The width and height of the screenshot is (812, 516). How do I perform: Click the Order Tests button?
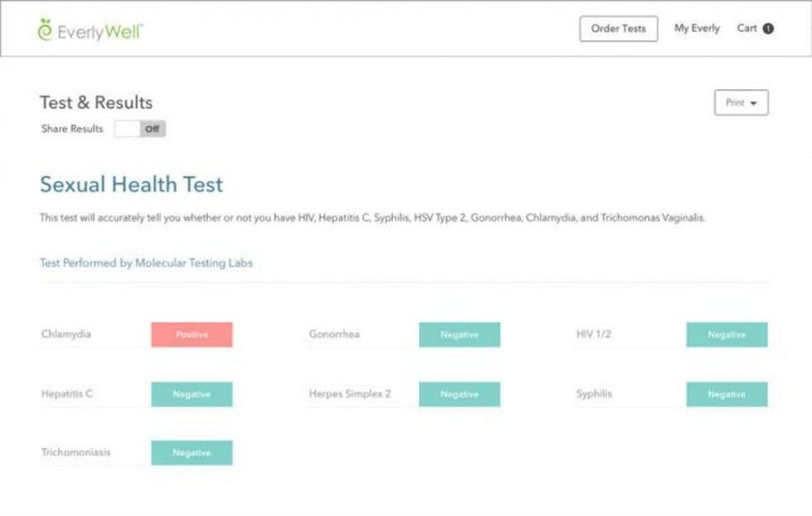(618, 29)
